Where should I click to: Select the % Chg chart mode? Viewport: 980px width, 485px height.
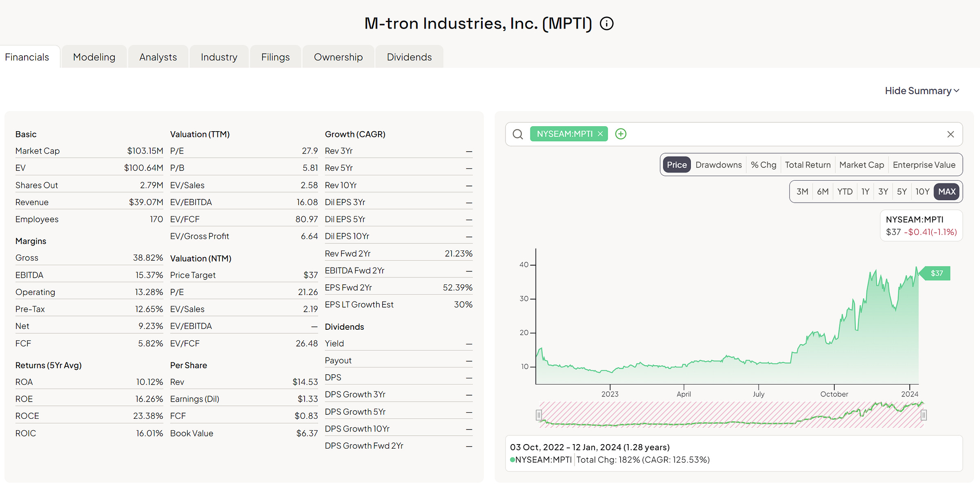[x=763, y=165]
